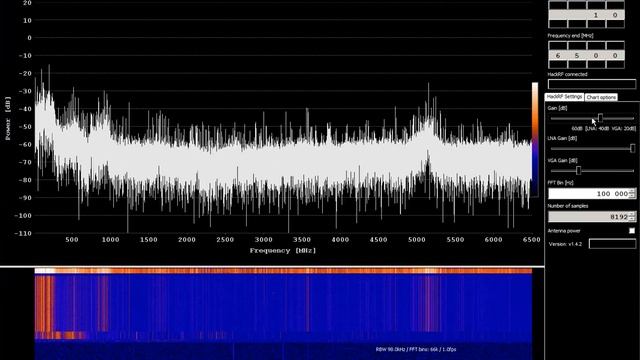Viewport: 640px width, 360px height.
Task: Decrement frequency end tens digit
Action: tap(596, 64)
